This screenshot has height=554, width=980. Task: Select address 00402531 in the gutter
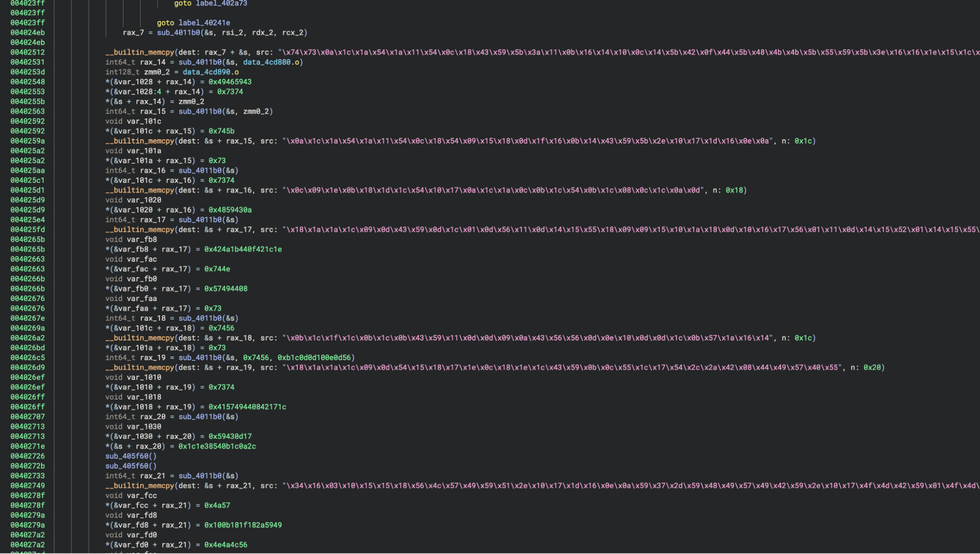(x=27, y=62)
